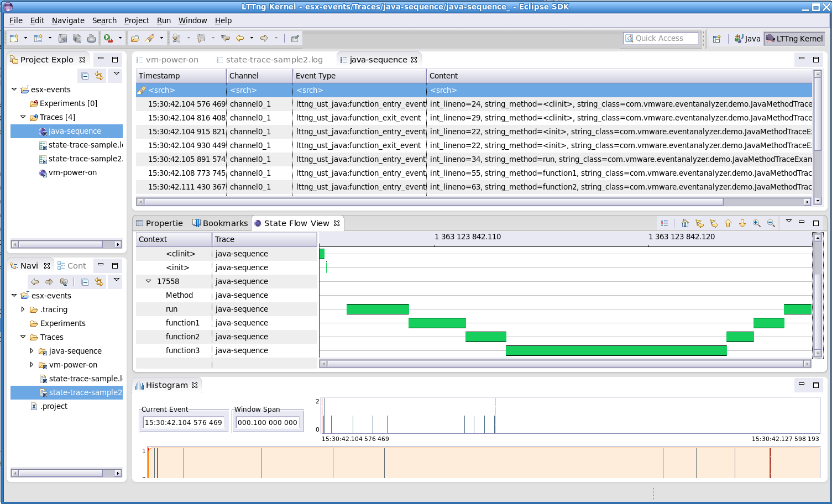Toggle Link with Editor in Project Explorer
Screen dimensions: 832x504
tap(99, 76)
